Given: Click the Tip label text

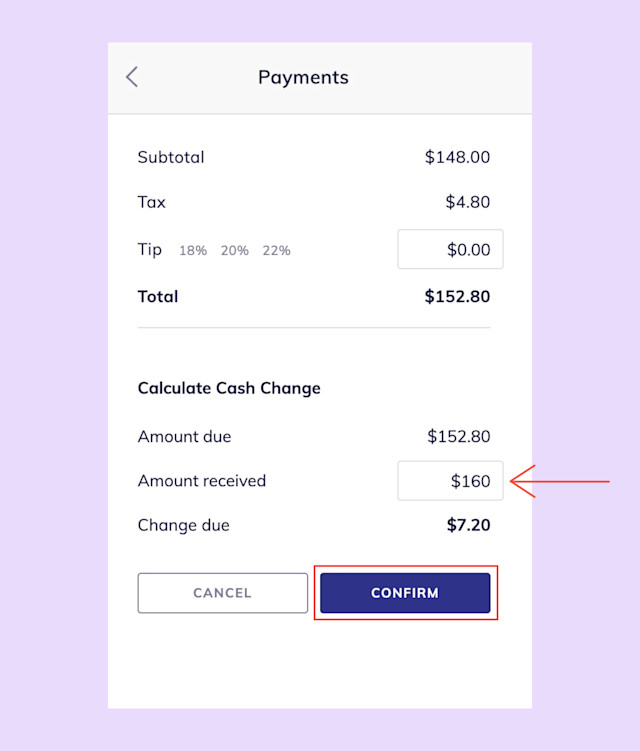Looking at the screenshot, I should point(149,250).
